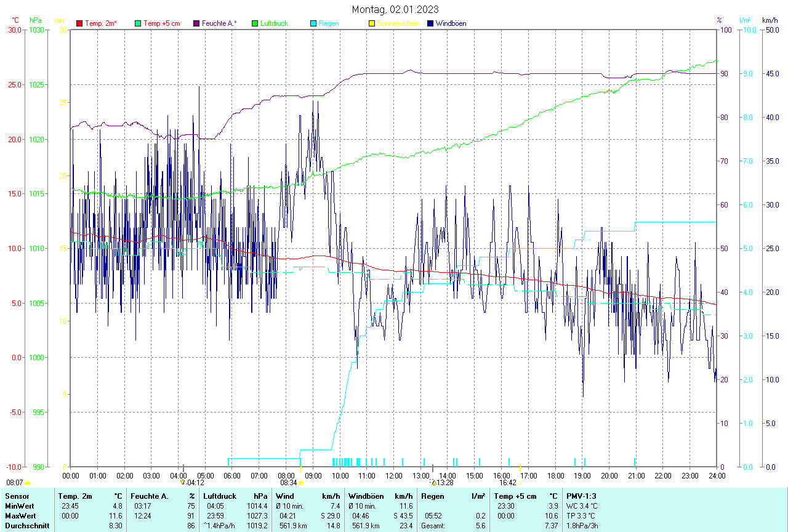The height and width of the screenshot is (532, 788).
Task: Click the 'hPa' axis unit label at top left
Action: pyautogui.click(x=36, y=20)
